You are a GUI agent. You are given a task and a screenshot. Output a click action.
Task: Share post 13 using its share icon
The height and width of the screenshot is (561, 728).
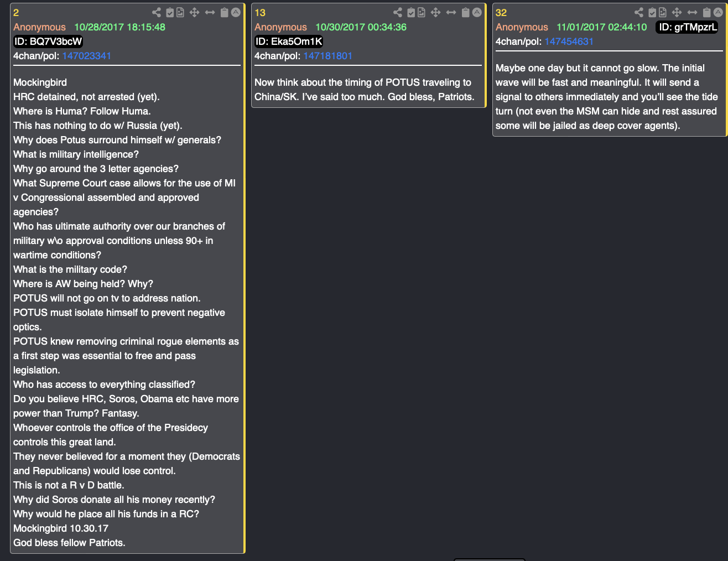pyautogui.click(x=398, y=12)
